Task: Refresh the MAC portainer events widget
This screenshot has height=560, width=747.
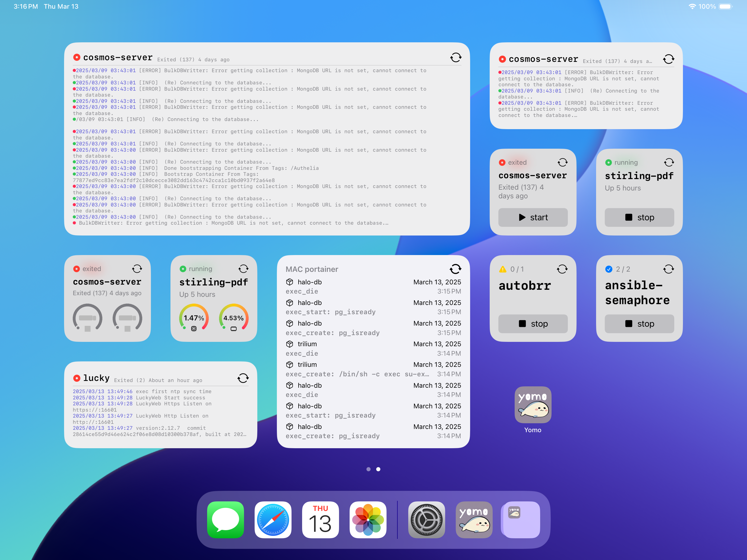Action: pyautogui.click(x=455, y=269)
